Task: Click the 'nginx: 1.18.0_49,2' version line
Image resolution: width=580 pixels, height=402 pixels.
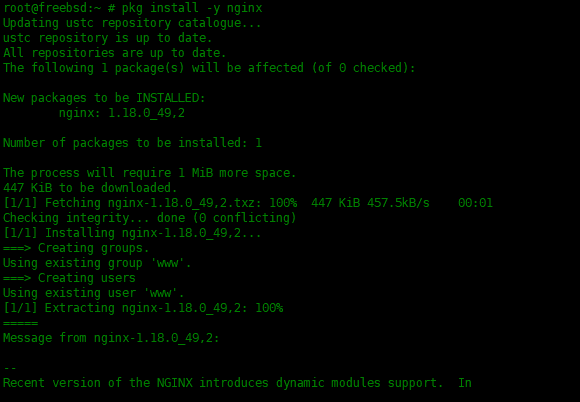Action: 122,113
